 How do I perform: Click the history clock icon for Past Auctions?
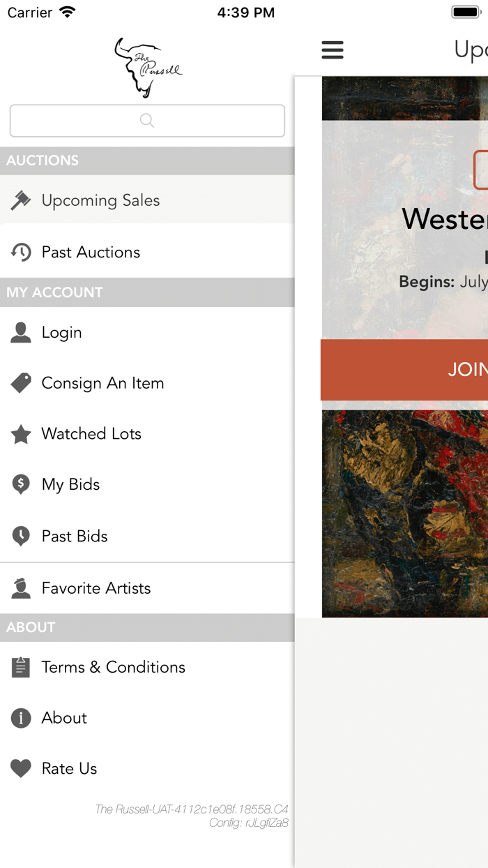point(21,253)
